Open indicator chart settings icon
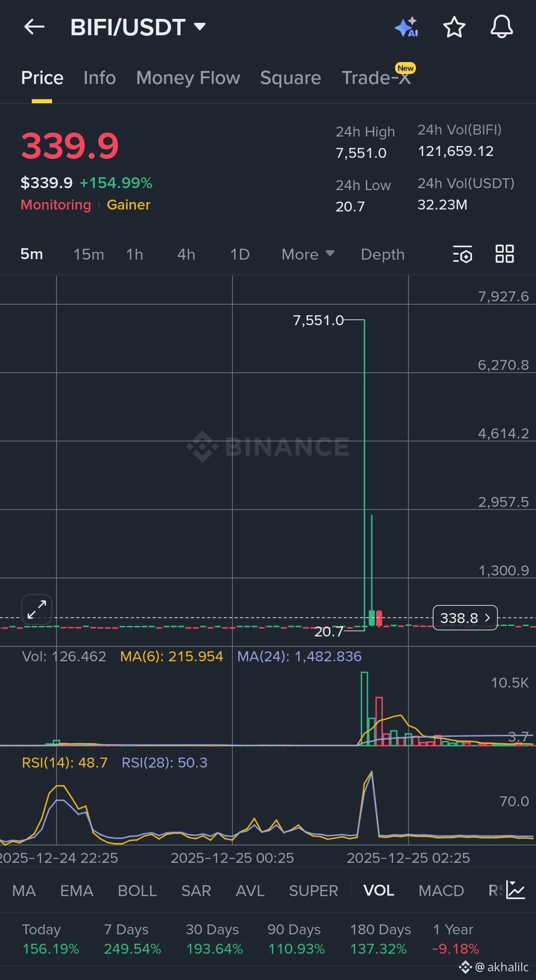536x980 pixels. point(516,890)
